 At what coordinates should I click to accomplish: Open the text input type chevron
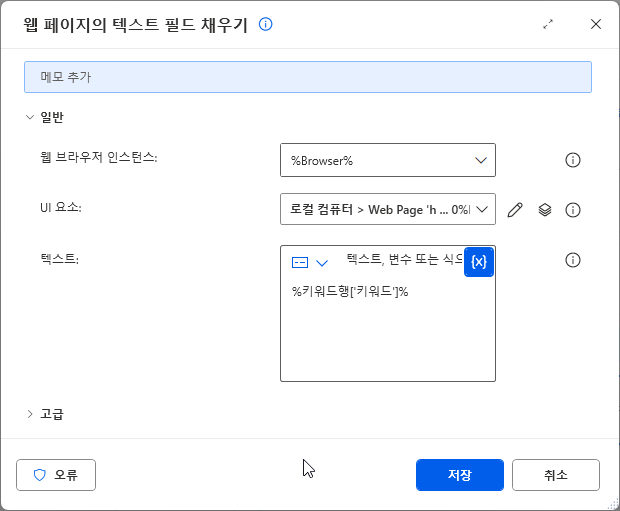pos(322,263)
